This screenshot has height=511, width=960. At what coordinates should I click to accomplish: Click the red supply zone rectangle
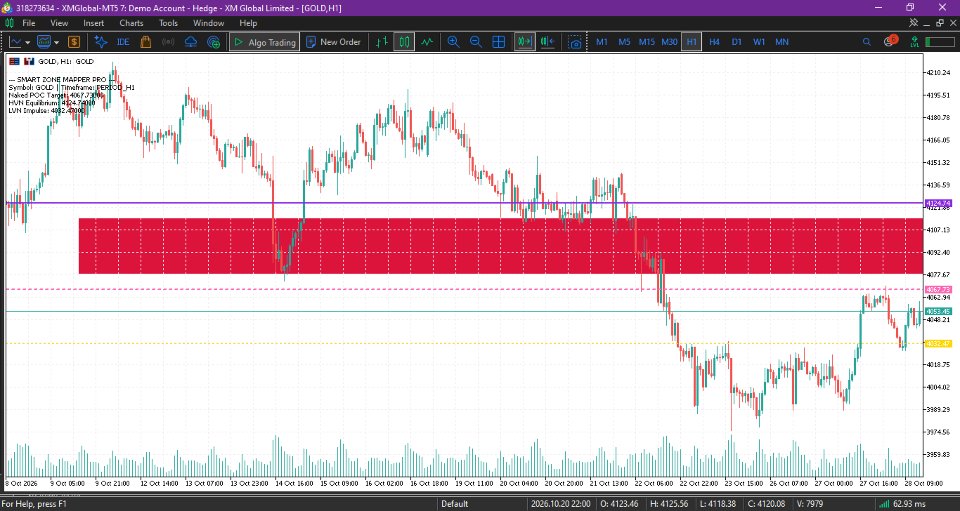point(501,246)
